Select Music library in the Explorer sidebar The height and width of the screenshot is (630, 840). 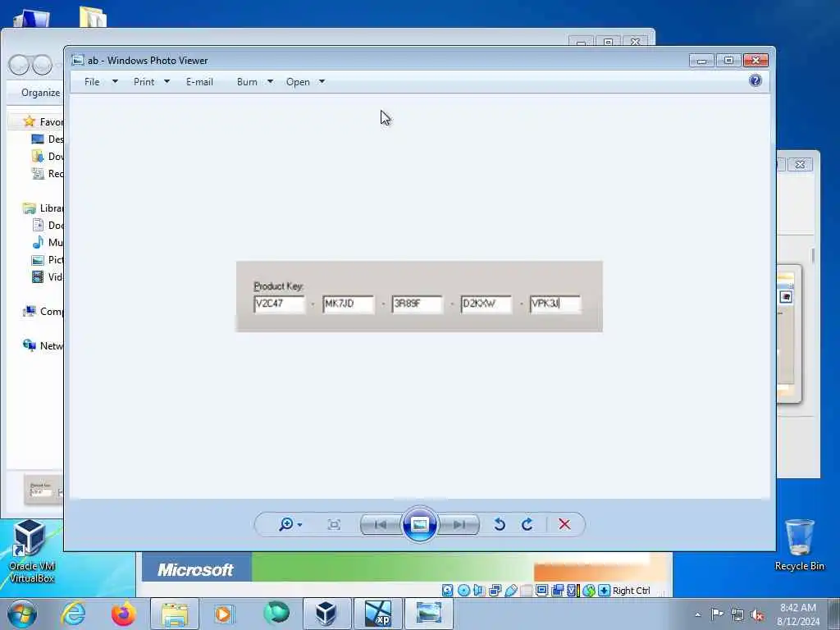tap(48, 243)
